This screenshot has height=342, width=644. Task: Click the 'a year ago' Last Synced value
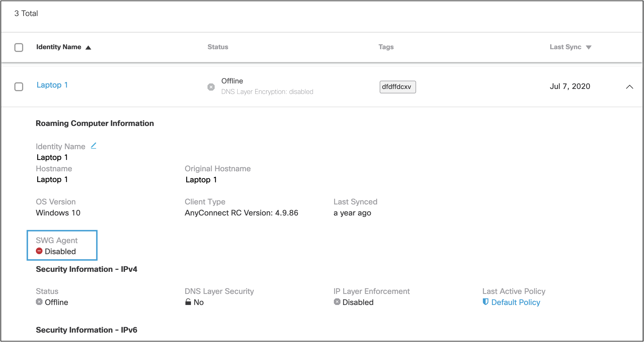(352, 213)
